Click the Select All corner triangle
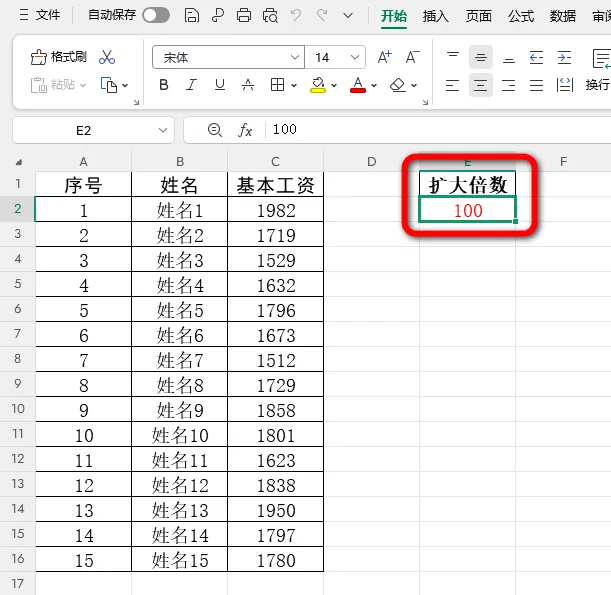This screenshot has height=595, width=611. pos(18,162)
